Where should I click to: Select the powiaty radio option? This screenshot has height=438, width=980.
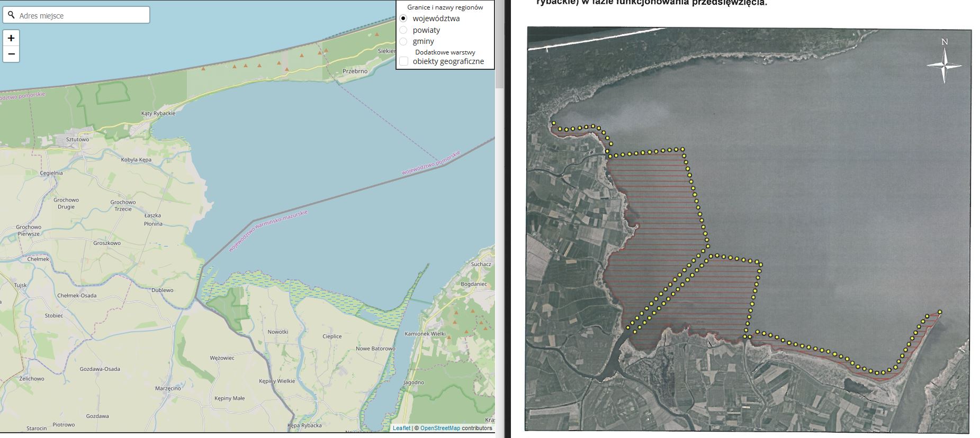pyautogui.click(x=403, y=30)
